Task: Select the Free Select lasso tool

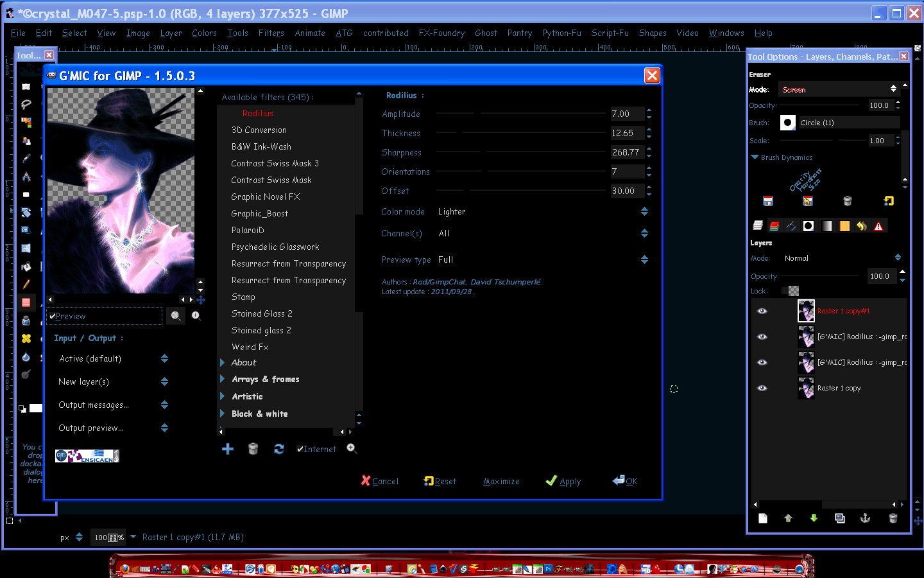Action: pos(26,104)
